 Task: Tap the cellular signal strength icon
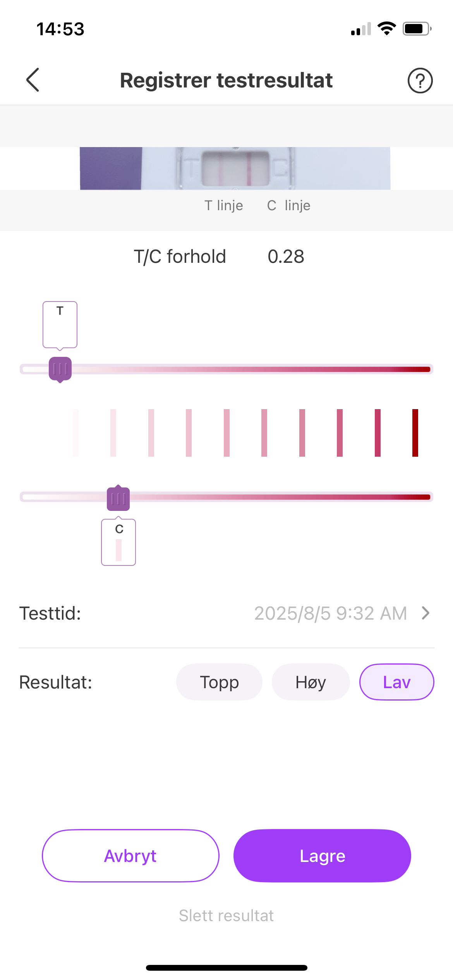[x=361, y=29]
